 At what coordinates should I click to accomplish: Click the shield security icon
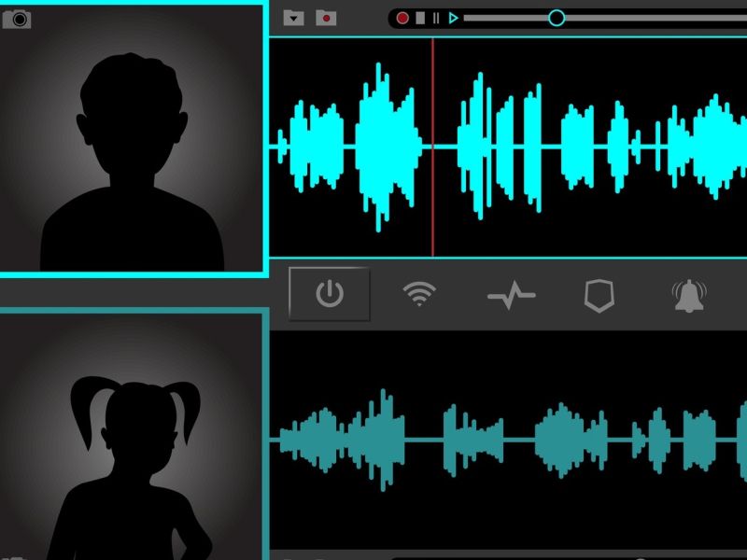599,296
